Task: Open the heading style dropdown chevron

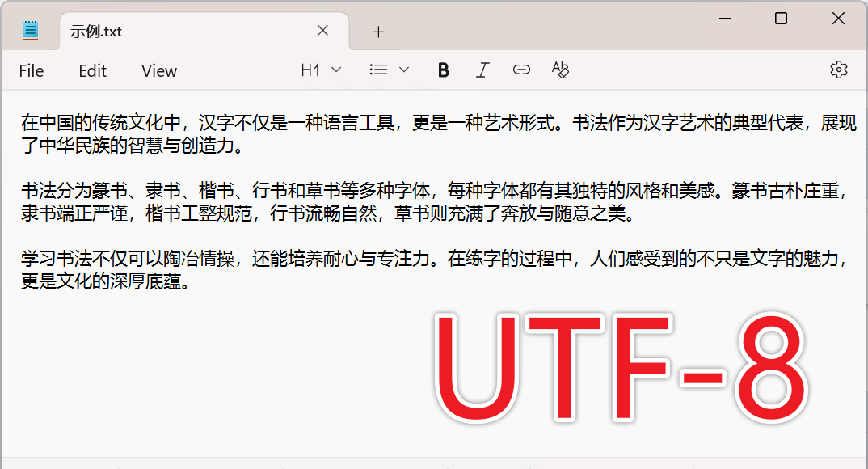Action: point(335,70)
